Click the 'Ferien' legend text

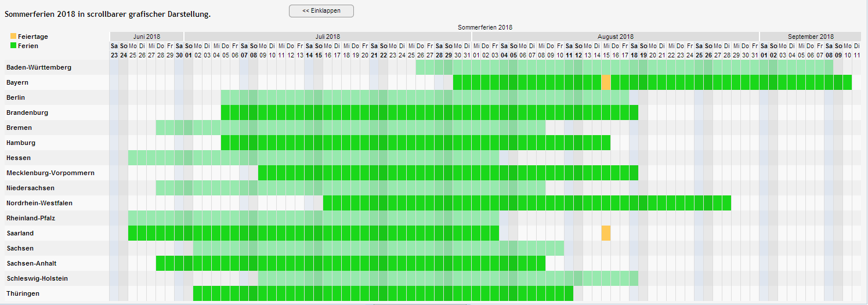(x=28, y=45)
